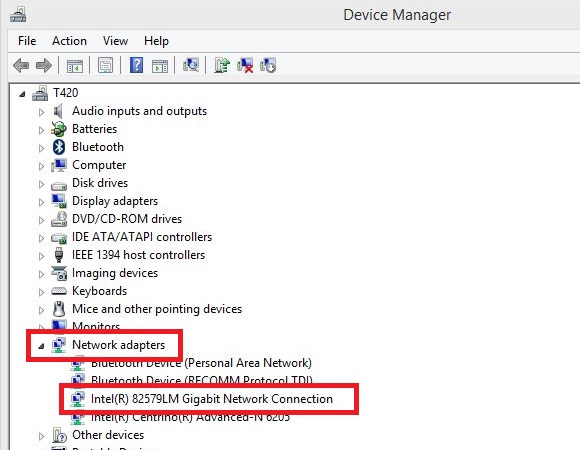Select the Keyboards label
The image size is (580, 450).
click(x=99, y=291)
